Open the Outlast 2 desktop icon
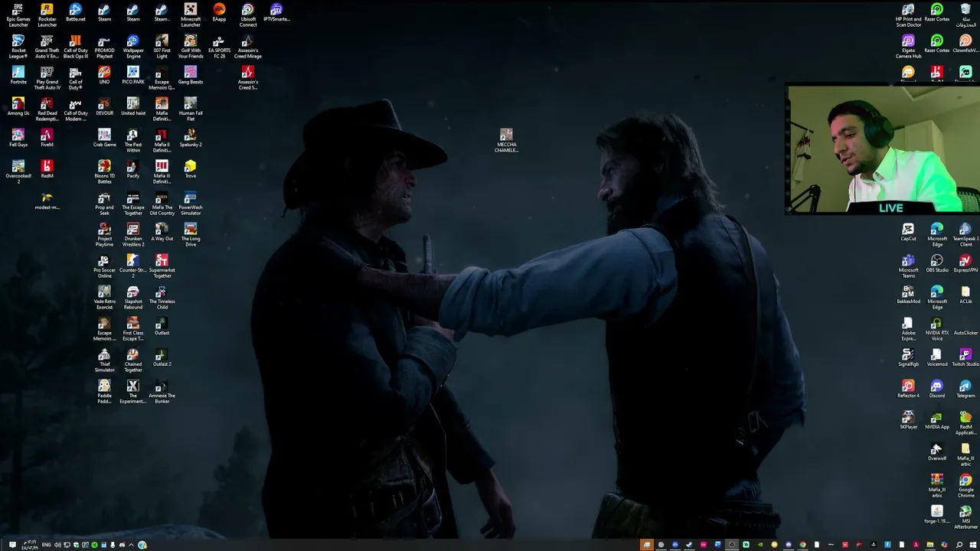Screen dimensions: 980x551 click(x=162, y=357)
